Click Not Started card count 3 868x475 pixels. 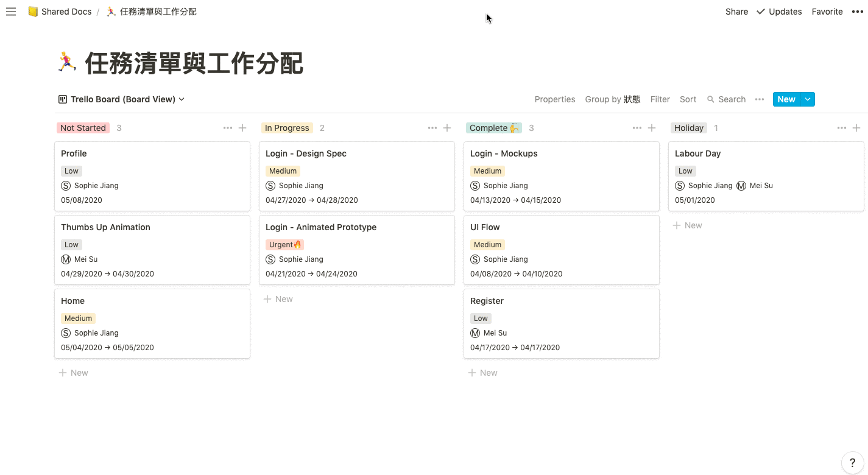[x=119, y=128]
